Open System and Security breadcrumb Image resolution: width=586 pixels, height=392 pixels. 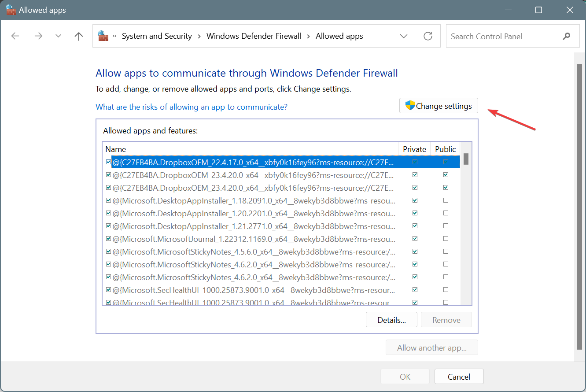(157, 36)
